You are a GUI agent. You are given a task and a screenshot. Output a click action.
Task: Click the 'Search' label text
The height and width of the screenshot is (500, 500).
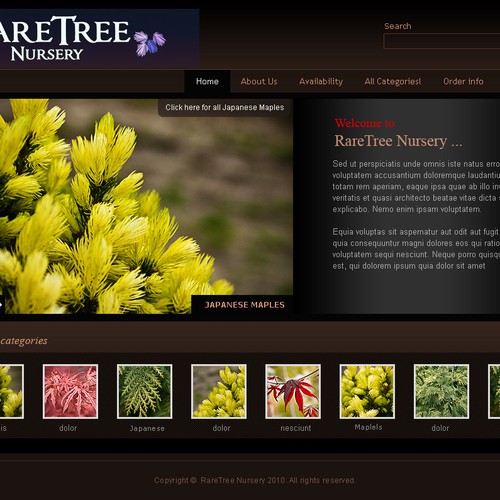(x=397, y=26)
